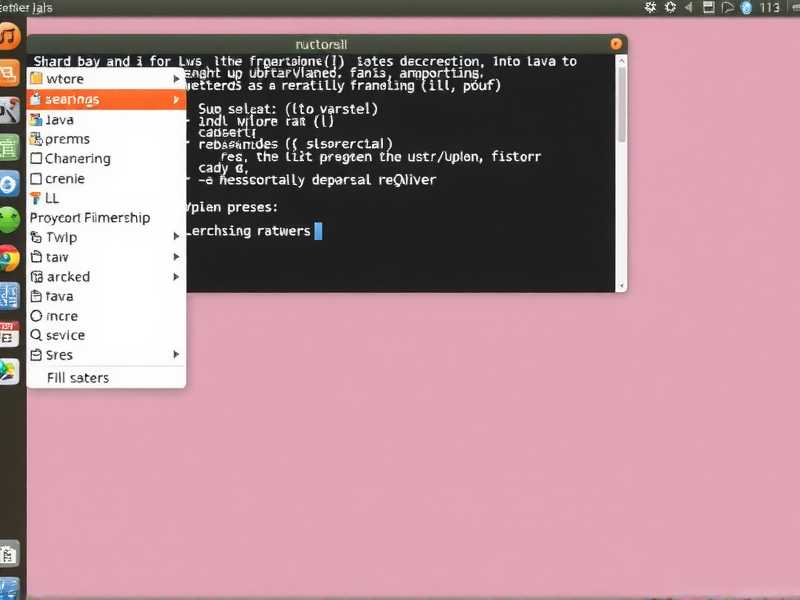Open the orange music app in dock

click(x=9, y=37)
